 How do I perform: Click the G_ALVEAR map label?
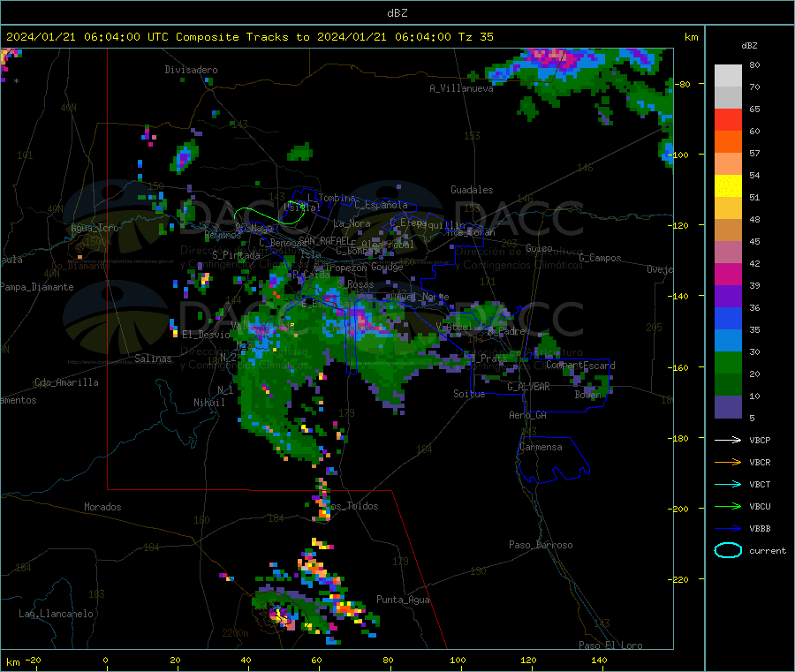(528, 387)
